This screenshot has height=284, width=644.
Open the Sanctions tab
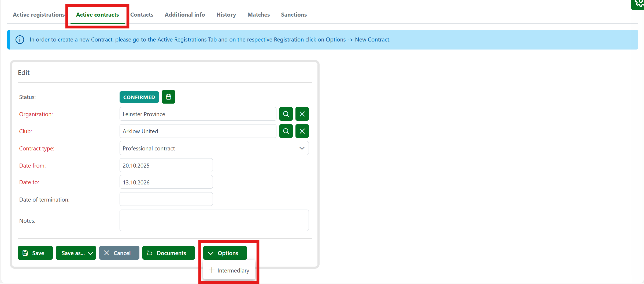(x=294, y=15)
